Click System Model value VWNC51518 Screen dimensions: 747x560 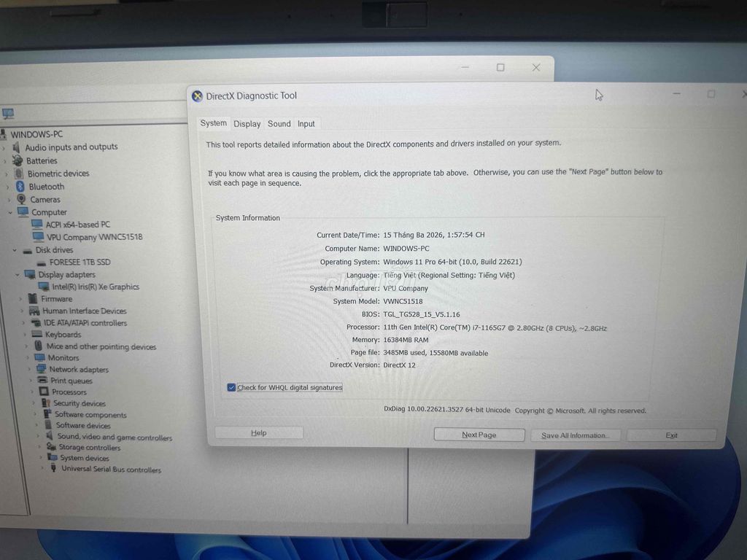(403, 301)
